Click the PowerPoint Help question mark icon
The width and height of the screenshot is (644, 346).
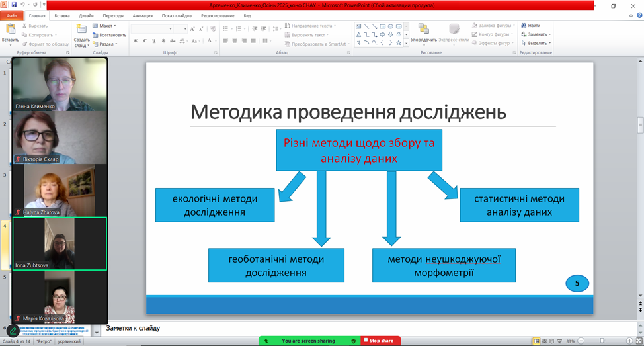pos(639,15)
